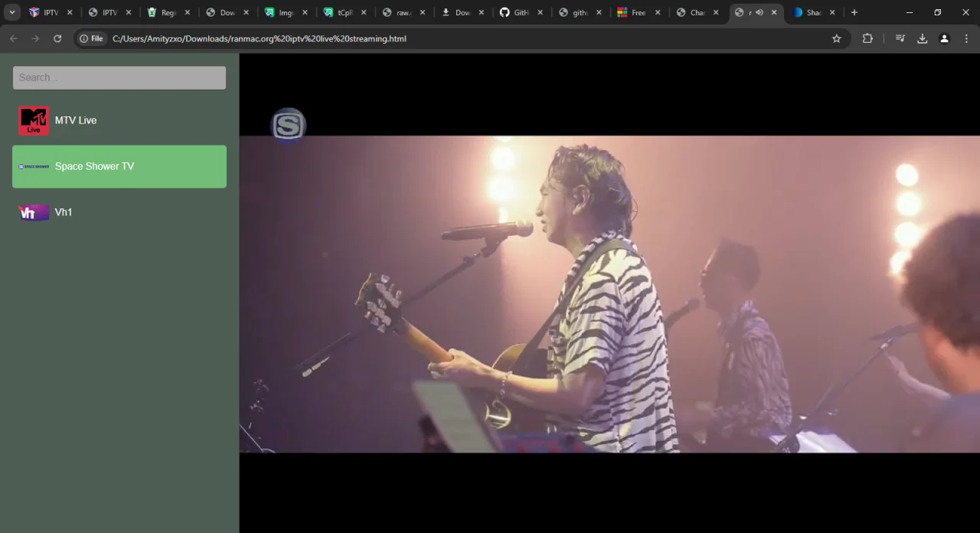Close the GitH tab

tap(540, 12)
